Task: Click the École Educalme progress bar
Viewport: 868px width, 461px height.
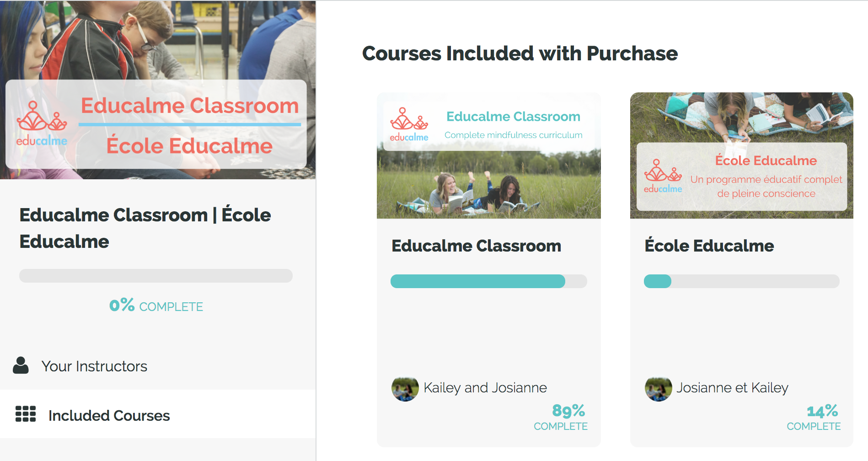Action: pos(741,281)
